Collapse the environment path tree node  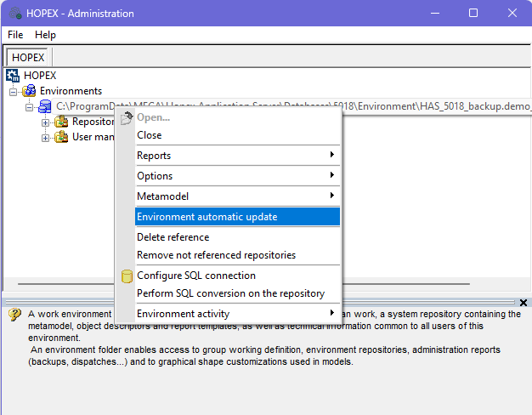[x=30, y=106]
